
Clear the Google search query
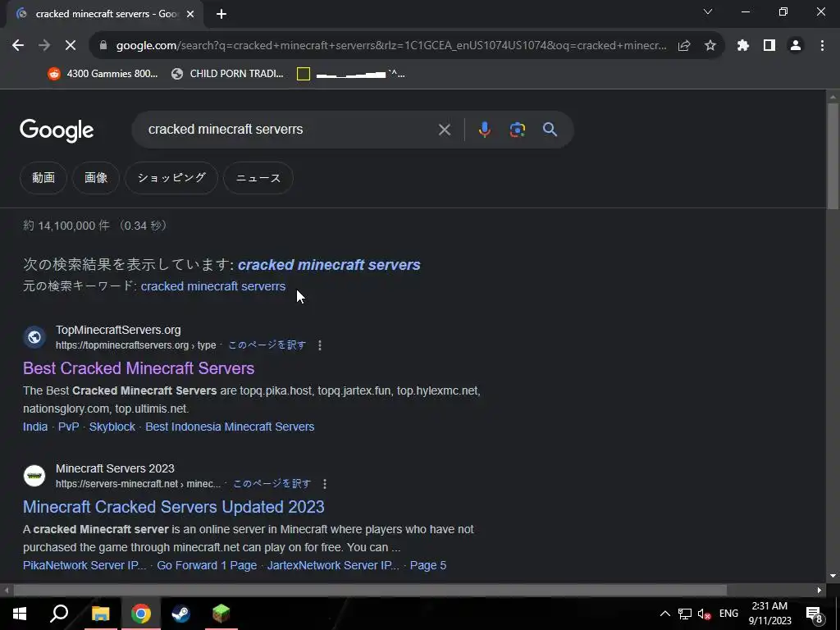click(x=445, y=130)
